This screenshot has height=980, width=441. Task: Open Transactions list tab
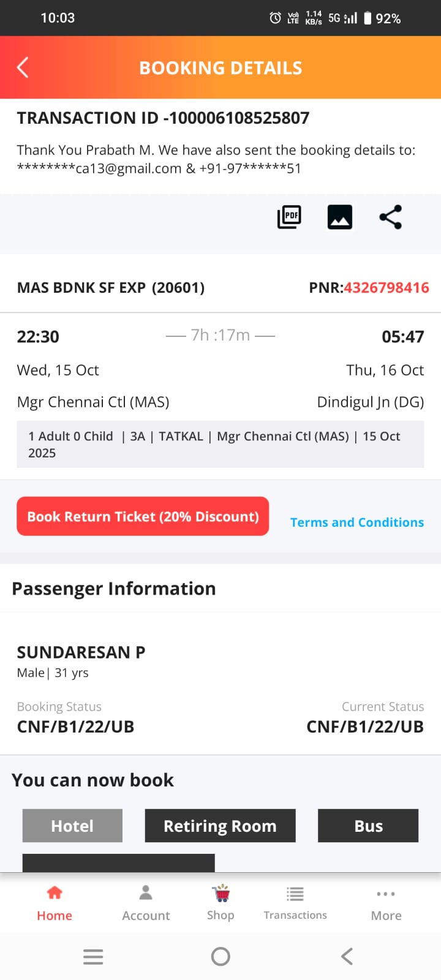(295, 903)
